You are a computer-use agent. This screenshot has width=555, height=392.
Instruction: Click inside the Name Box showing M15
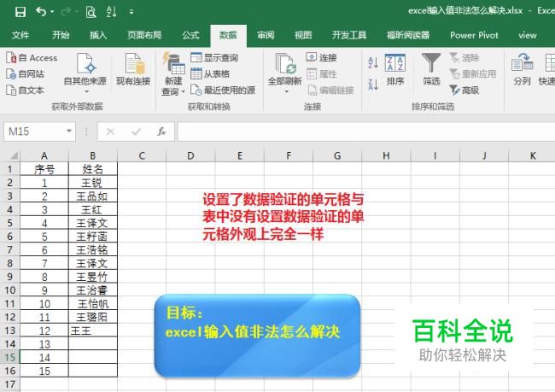click(x=33, y=132)
